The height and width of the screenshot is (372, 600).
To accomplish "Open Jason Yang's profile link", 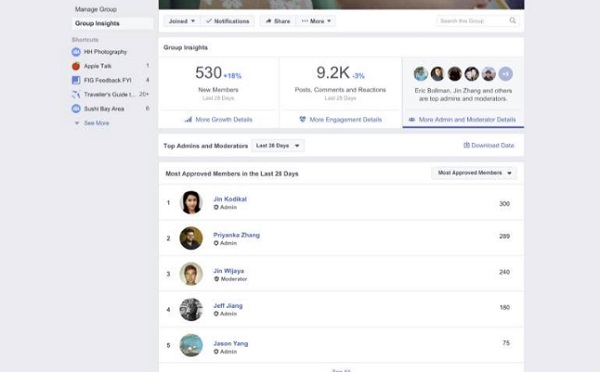I will click(230, 343).
